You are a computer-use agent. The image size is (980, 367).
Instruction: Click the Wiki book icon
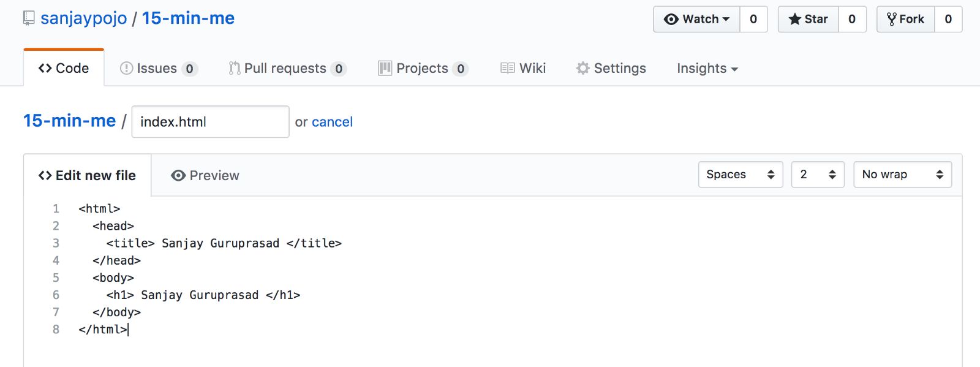(x=508, y=68)
